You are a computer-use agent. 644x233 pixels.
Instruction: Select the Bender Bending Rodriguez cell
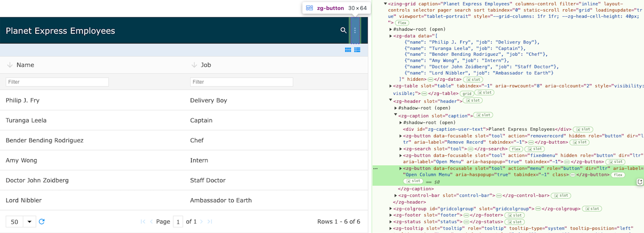coord(92,140)
